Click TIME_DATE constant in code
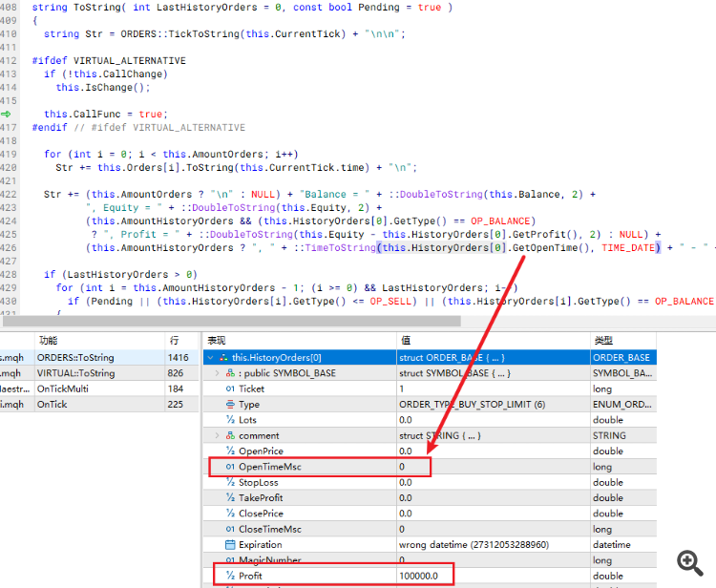The image size is (716, 588). click(628, 247)
